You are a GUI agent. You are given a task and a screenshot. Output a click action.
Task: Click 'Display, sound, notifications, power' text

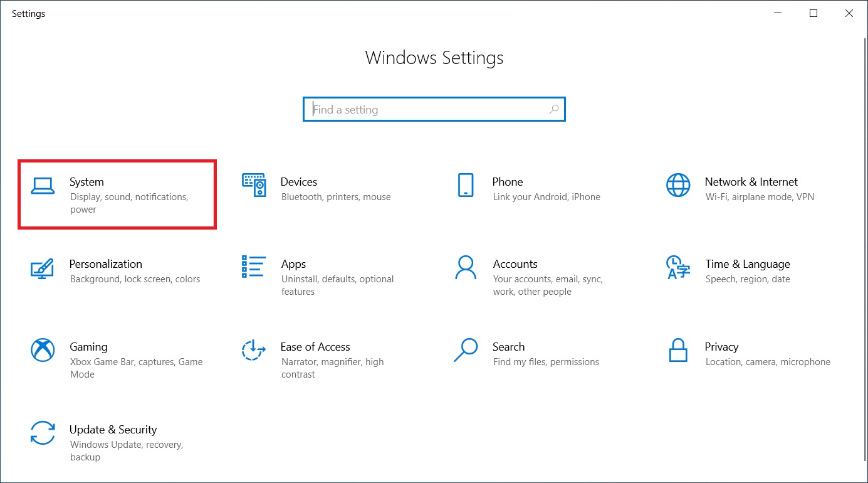click(129, 203)
